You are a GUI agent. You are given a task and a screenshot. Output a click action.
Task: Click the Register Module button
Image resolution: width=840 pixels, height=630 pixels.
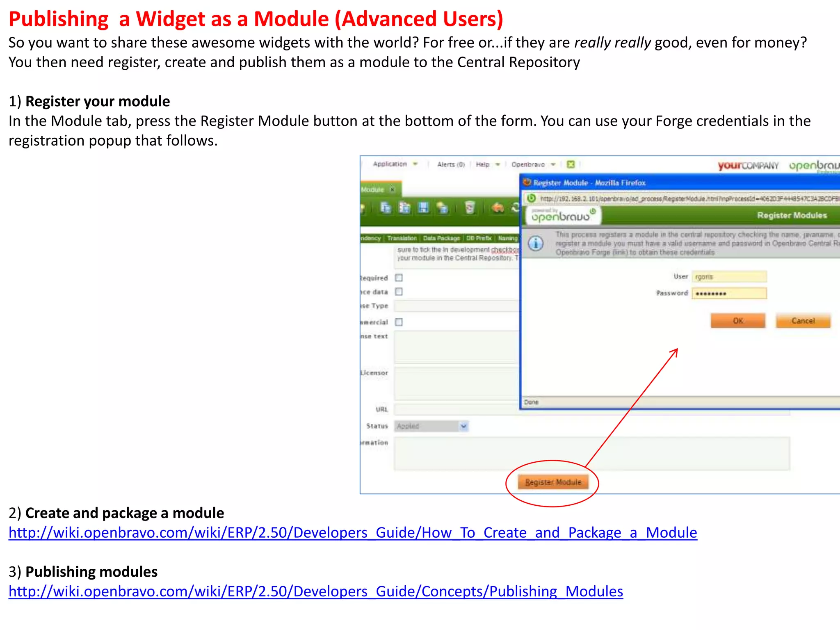[553, 482]
